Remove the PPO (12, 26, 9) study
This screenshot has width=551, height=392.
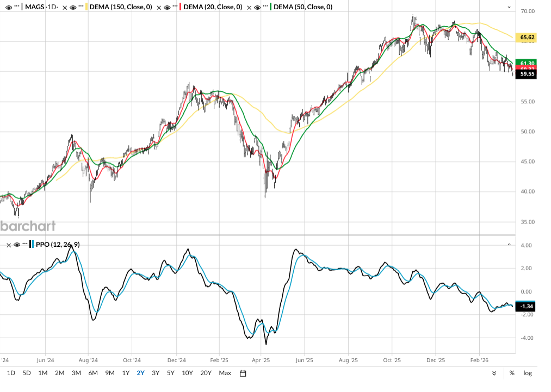pos(9,245)
